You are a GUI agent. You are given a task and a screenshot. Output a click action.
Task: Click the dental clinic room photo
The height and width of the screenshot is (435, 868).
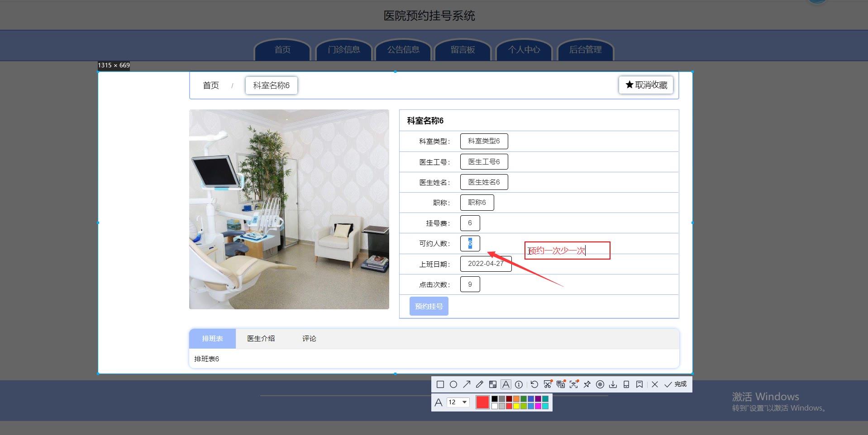pos(289,209)
